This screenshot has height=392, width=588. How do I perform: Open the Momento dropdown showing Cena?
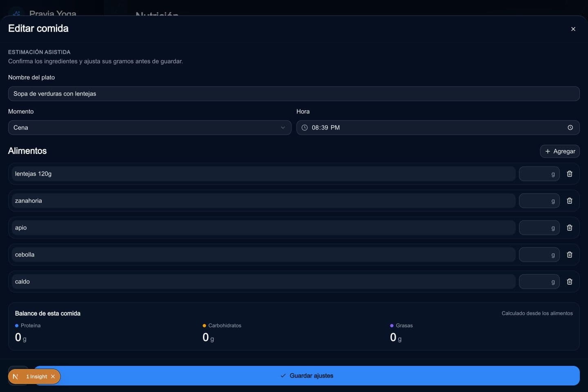(149, 128)
